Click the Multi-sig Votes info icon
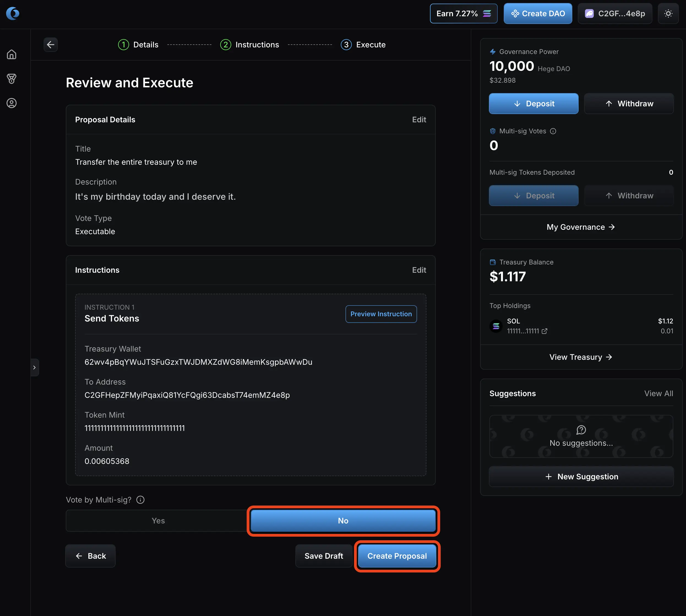Screen dimensions: 686x616 click(553, 131)
